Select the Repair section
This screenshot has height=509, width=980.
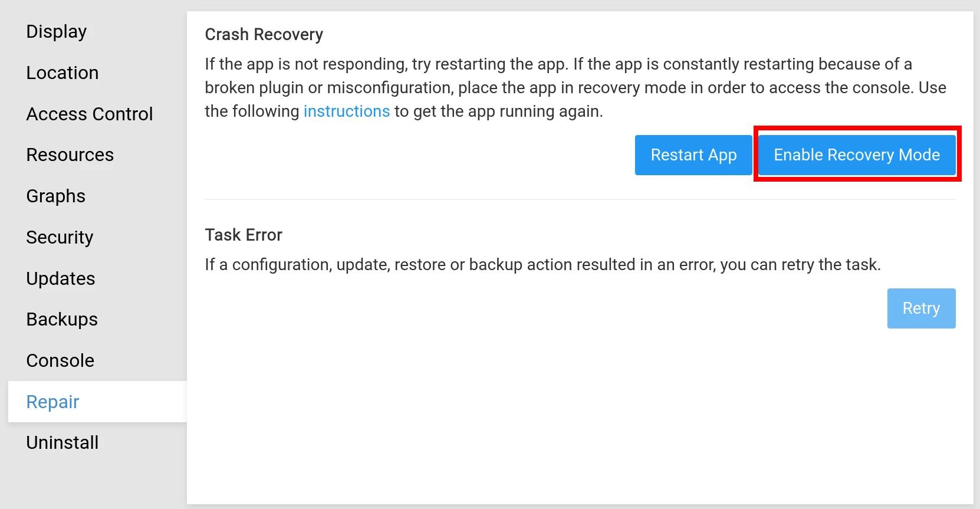52,402
